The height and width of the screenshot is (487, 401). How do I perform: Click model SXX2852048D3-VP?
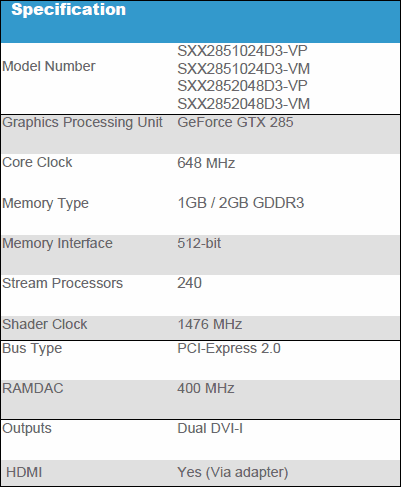tap(242, 86)
